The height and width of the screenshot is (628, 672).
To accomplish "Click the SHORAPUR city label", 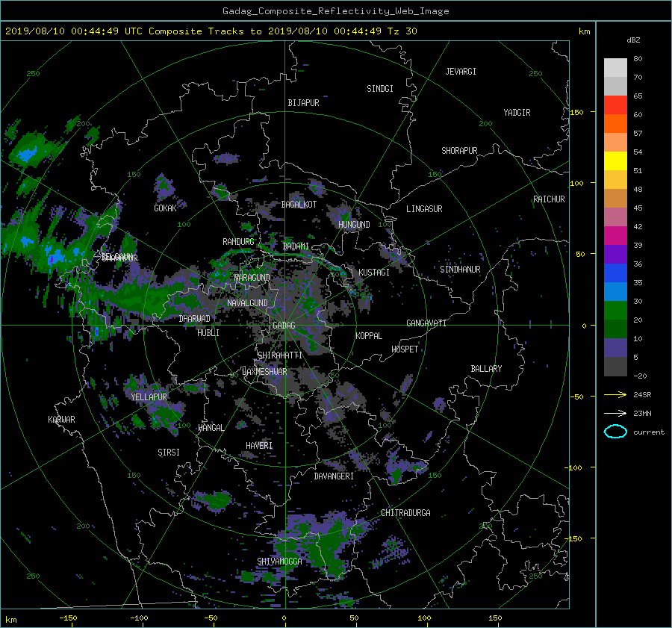I will tap(459, 151).
